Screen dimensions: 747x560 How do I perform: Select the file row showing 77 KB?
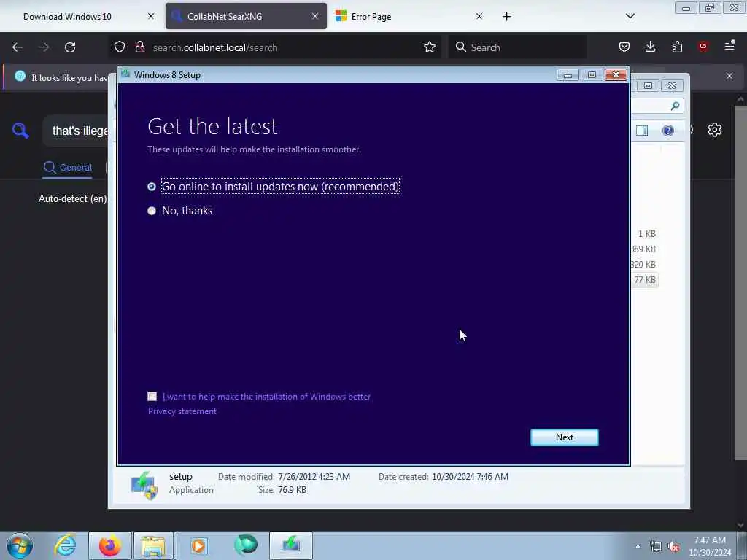pyautogui.click(x=645, y=280)
